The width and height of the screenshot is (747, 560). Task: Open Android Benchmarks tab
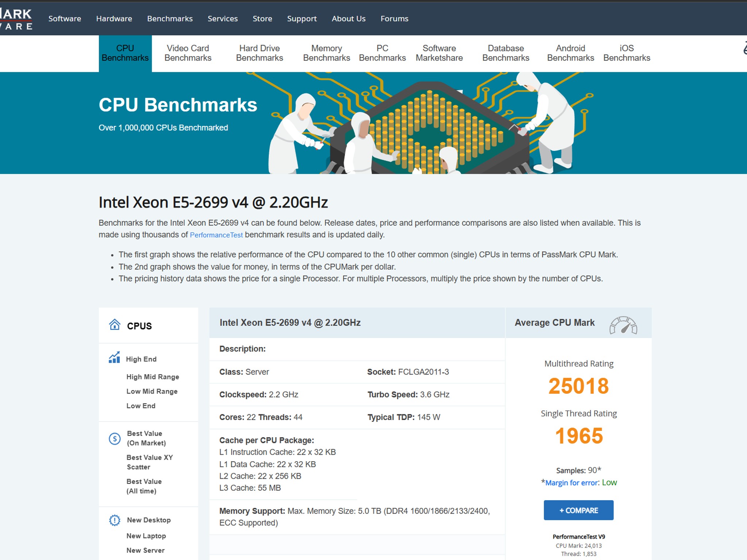click(x=570, y=53)
